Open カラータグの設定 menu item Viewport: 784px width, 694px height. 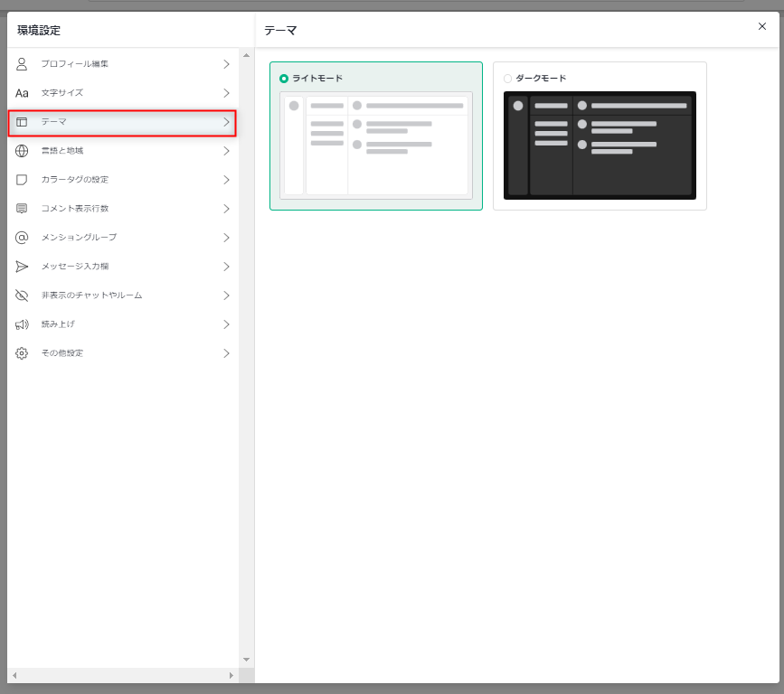tap(122, 180)
